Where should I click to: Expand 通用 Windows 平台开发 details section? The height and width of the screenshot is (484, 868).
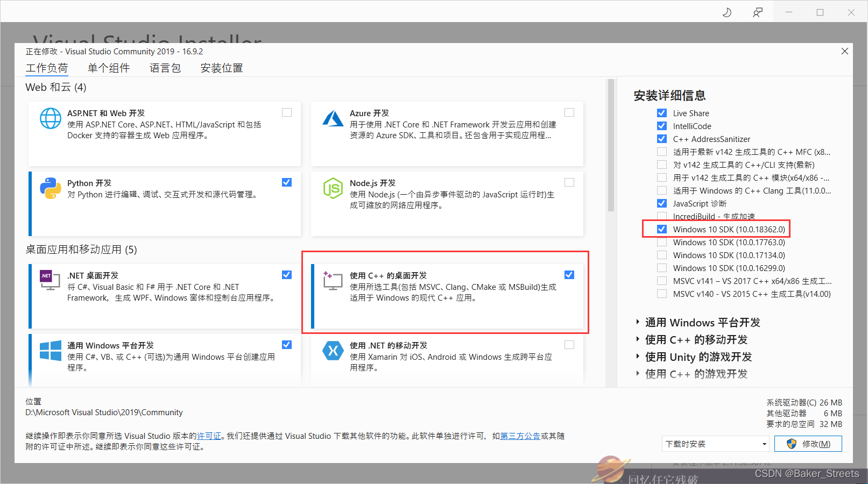point(638,322)
